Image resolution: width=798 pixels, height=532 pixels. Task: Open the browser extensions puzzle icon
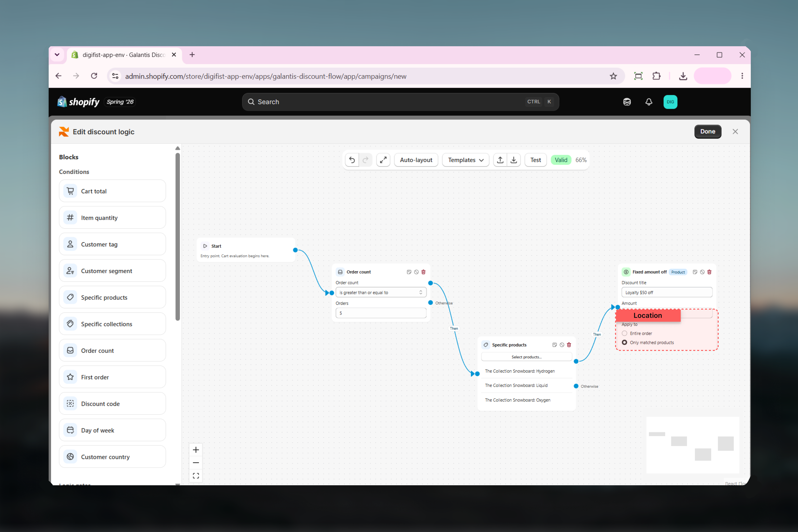[x=656, y=76]
